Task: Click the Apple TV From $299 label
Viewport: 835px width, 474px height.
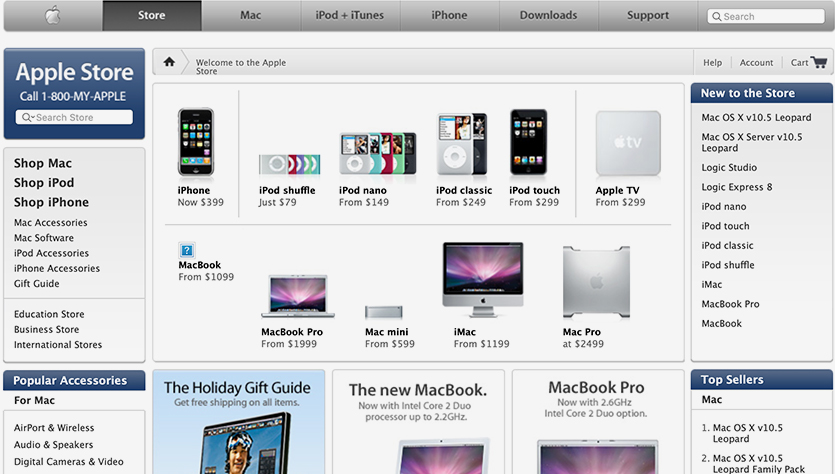Action: tap(620, 197)
